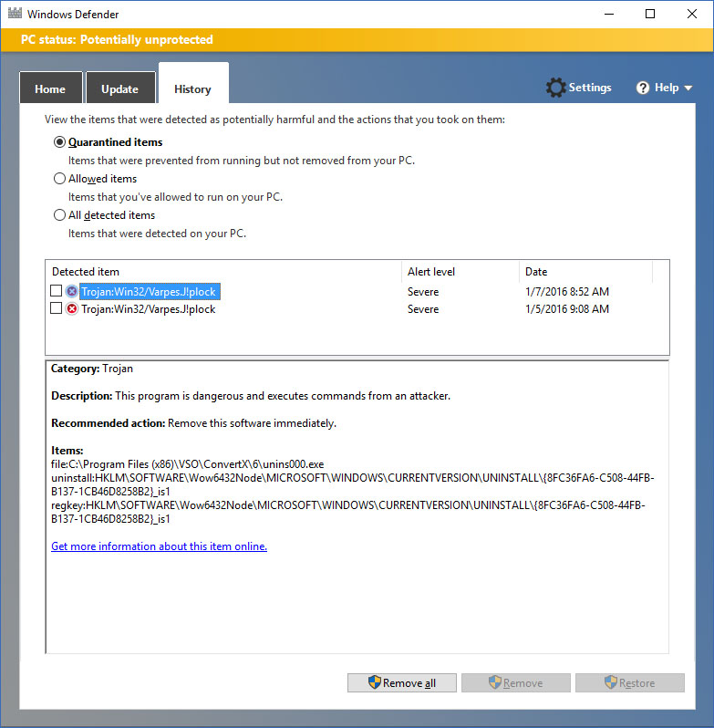Open the History tab
This screenshot has width=714, height=728.
tap(193, 84)
